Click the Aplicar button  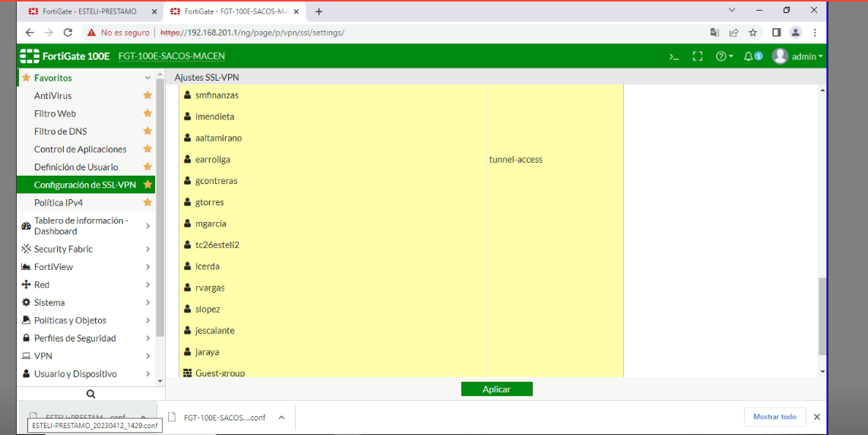[x=496, y=389]
